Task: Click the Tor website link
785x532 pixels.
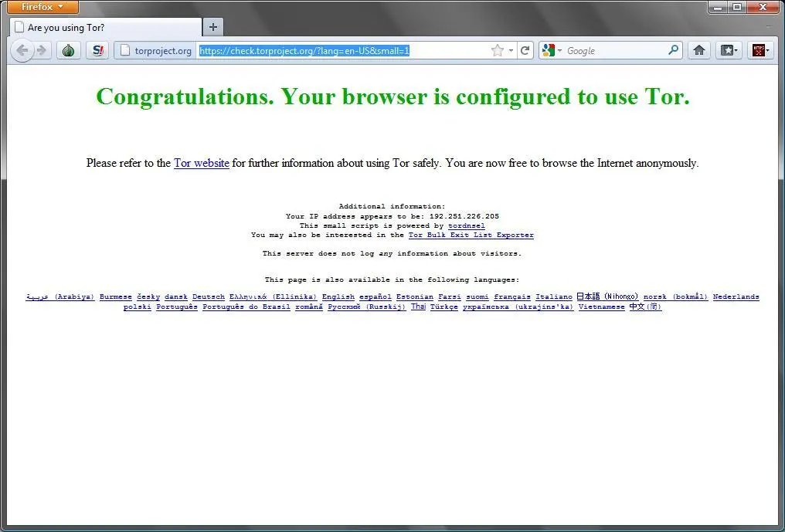Action: [201, 164]
